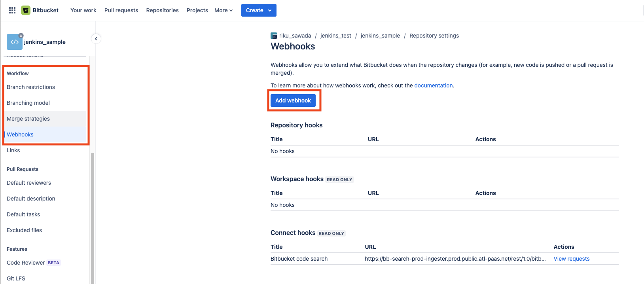
Task: Click the bb-search-prod-ingester hook URL
Action: coord(455,259)
